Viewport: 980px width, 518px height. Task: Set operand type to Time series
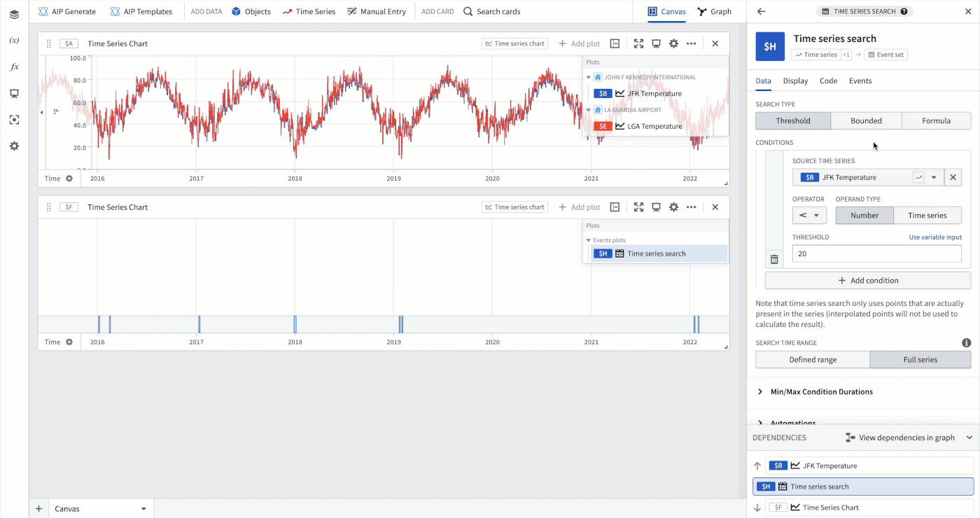(x=927, y=216)
